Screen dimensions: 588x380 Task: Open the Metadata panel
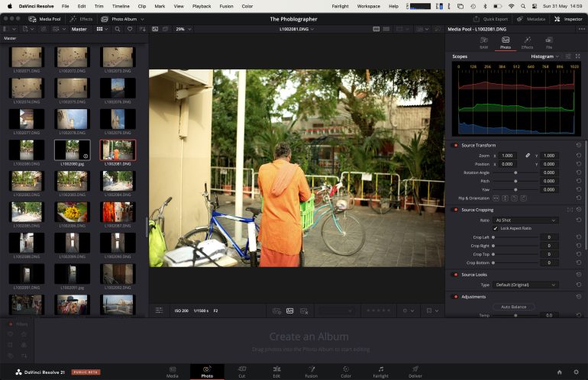point(531,19)
